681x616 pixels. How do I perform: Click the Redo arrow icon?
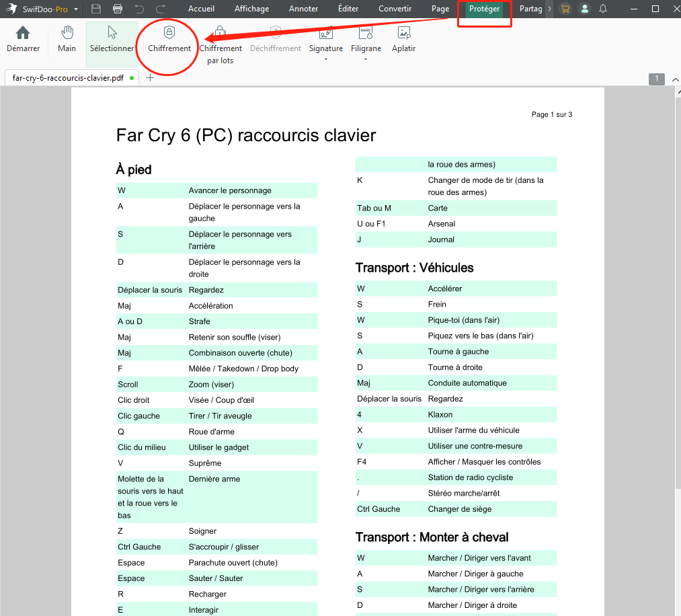pyautogui.click(x=161, y=9)
